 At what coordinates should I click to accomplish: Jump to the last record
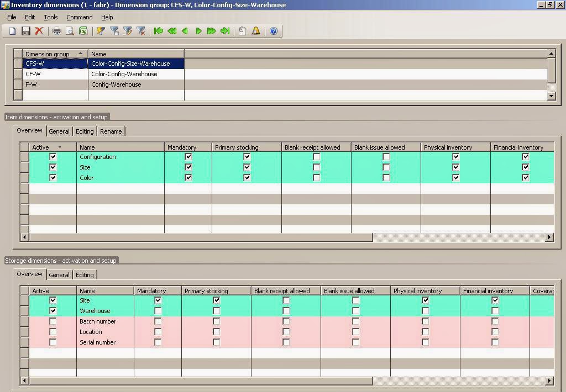pyautogui.click(x=225, y=31)
